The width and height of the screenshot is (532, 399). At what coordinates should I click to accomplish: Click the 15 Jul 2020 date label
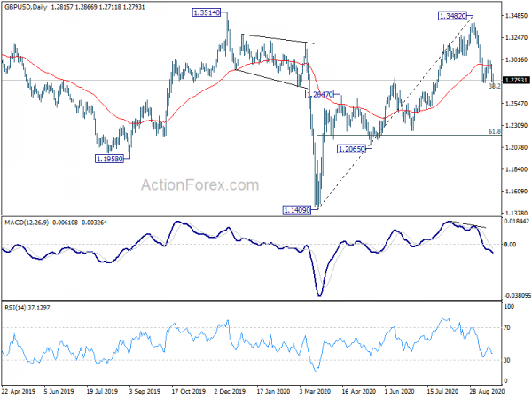[x=442, y=391]
